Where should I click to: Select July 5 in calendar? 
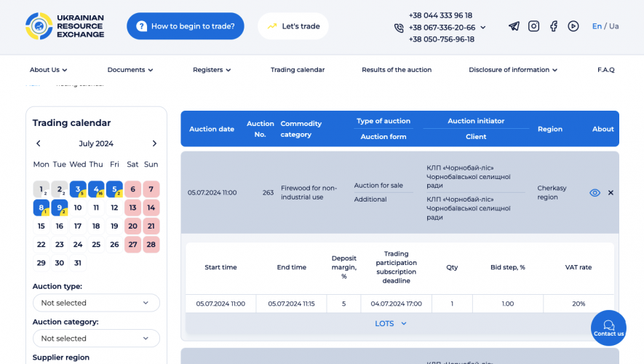click(x=114, y=189)
